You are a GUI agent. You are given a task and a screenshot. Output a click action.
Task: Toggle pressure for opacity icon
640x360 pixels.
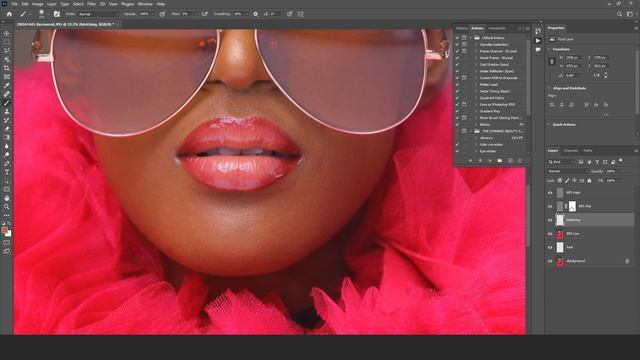tap(162, 14)
